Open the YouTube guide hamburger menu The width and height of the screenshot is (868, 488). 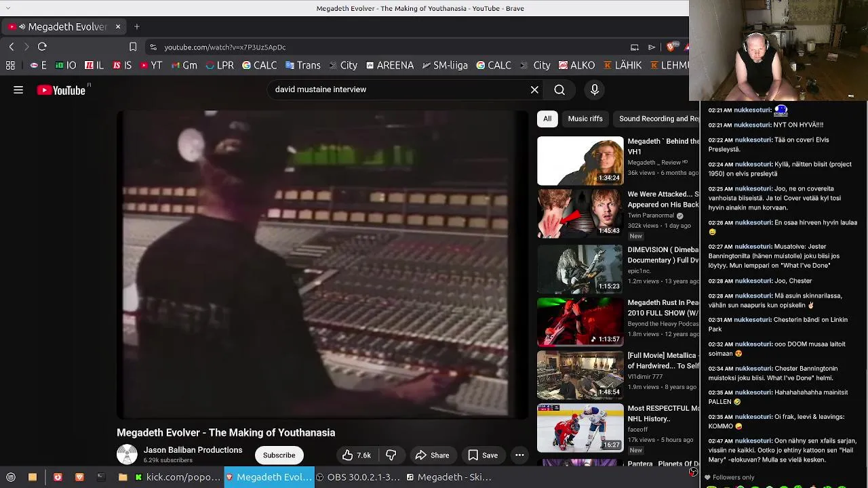[x=18, y=89]
